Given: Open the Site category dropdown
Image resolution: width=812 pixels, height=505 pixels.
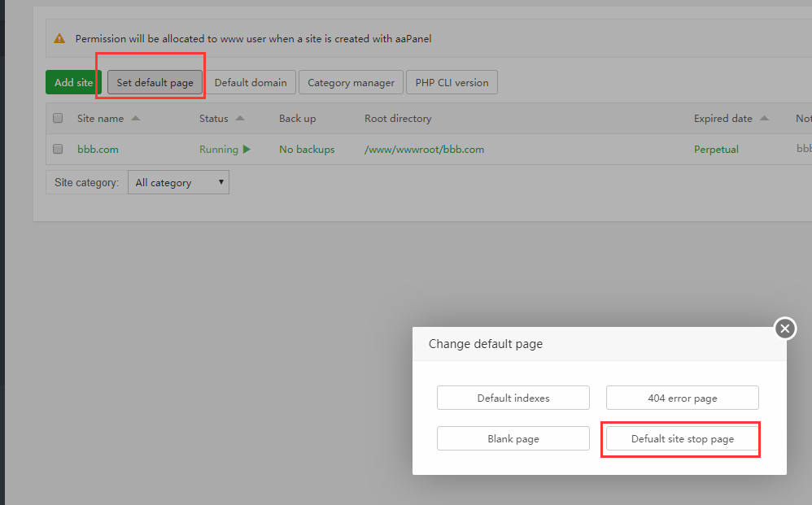Looking at the screenshot, I should pos(178,182).
